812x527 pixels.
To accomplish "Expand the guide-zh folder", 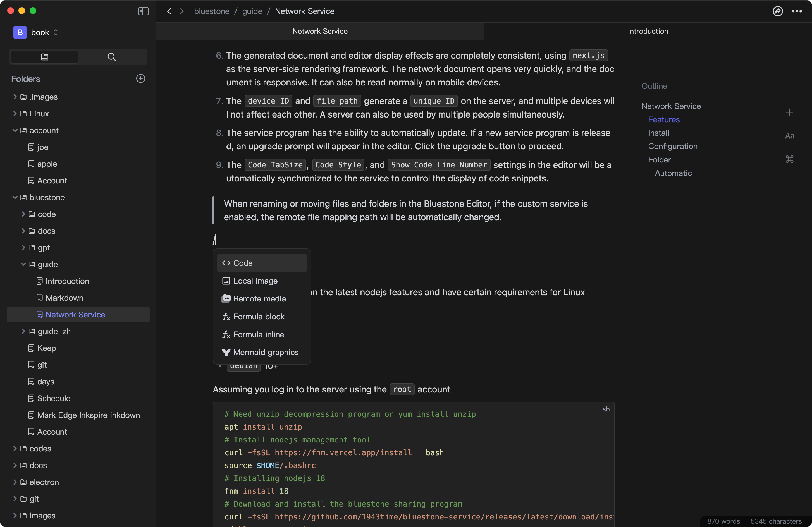I will [x=23, y=331].
